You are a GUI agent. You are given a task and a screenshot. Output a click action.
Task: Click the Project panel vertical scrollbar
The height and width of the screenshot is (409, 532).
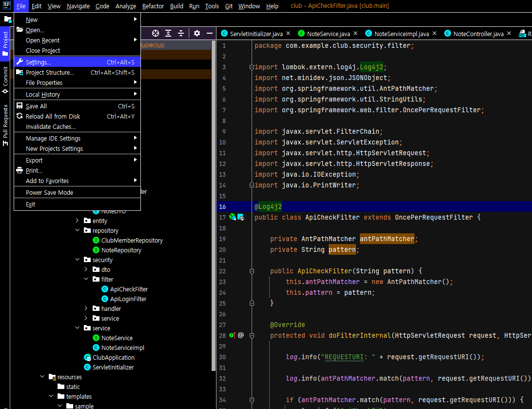coord(214,205)
